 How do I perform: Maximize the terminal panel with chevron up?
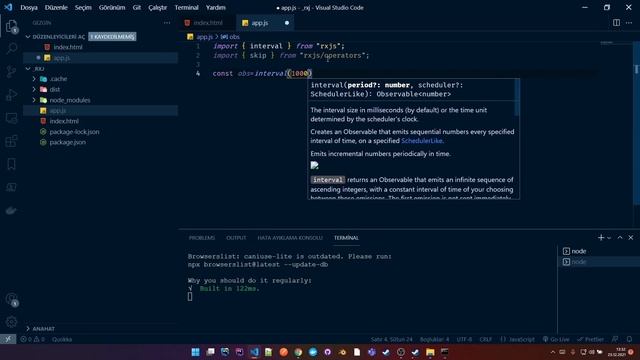620,238
